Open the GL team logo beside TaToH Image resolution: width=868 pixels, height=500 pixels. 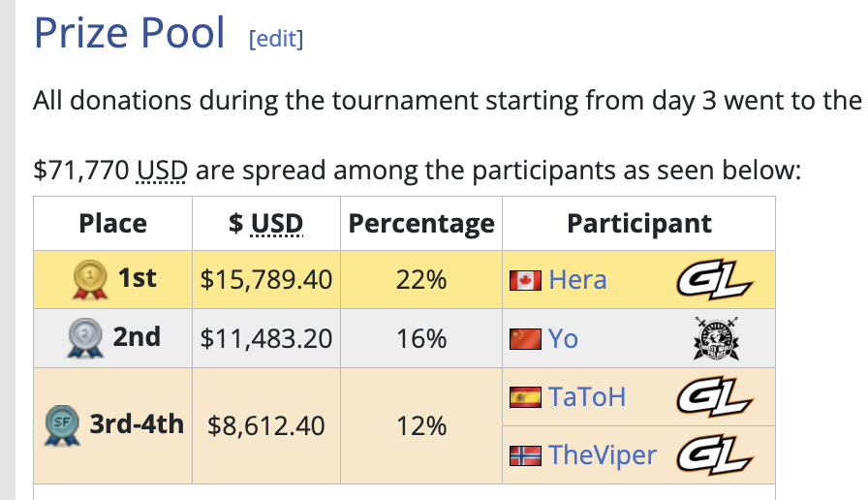715,396
